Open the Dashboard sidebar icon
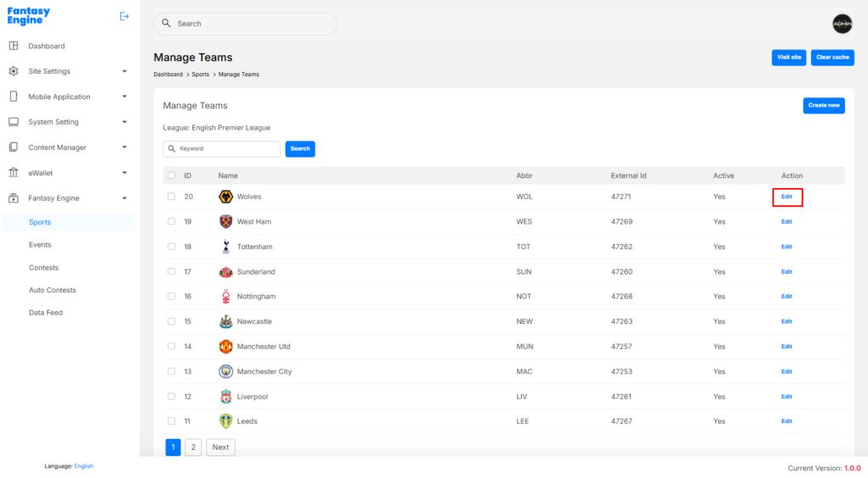Screen dimensions: 868x478 point(14,46)
